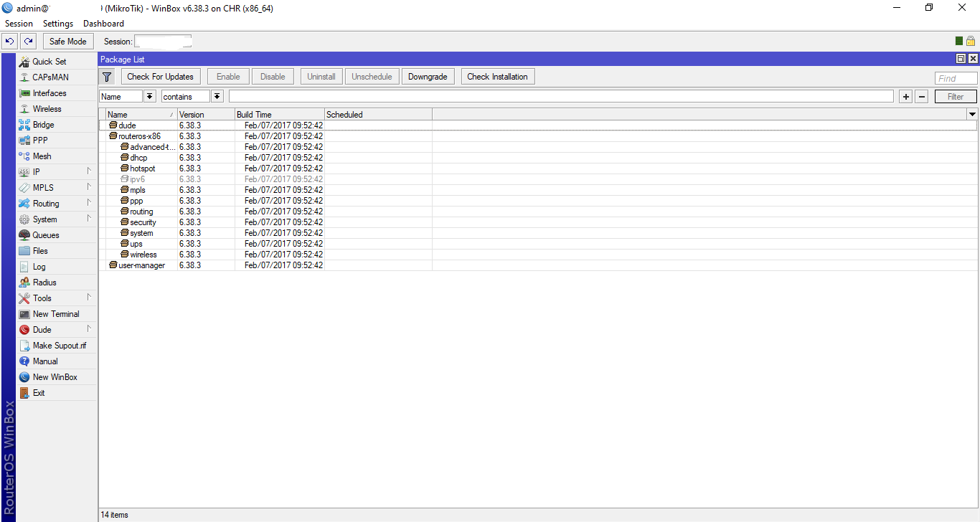Click the Uninstall button
Screen dimensions: 980x522
(x=321, y=77)
